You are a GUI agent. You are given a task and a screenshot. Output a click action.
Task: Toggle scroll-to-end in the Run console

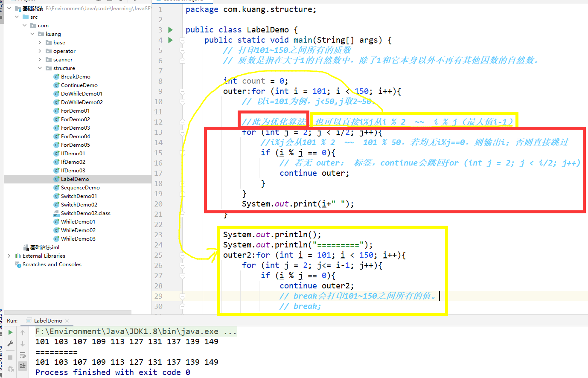[23, 366]
